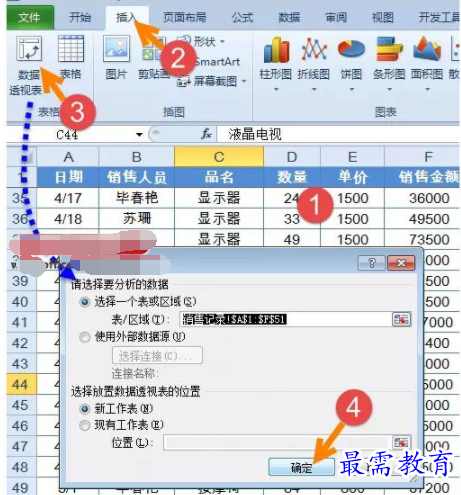Click the cell with value 36000

point(422,198)
